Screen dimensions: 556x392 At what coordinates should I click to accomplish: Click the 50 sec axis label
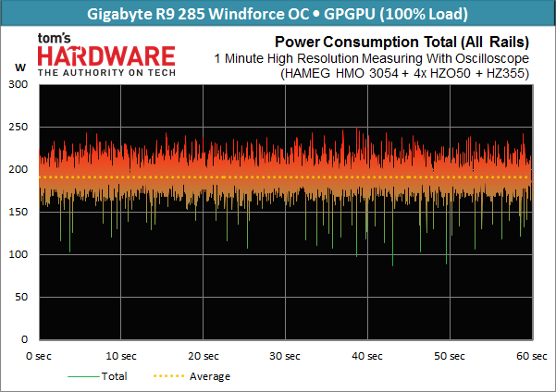click(x=450, y=356)
